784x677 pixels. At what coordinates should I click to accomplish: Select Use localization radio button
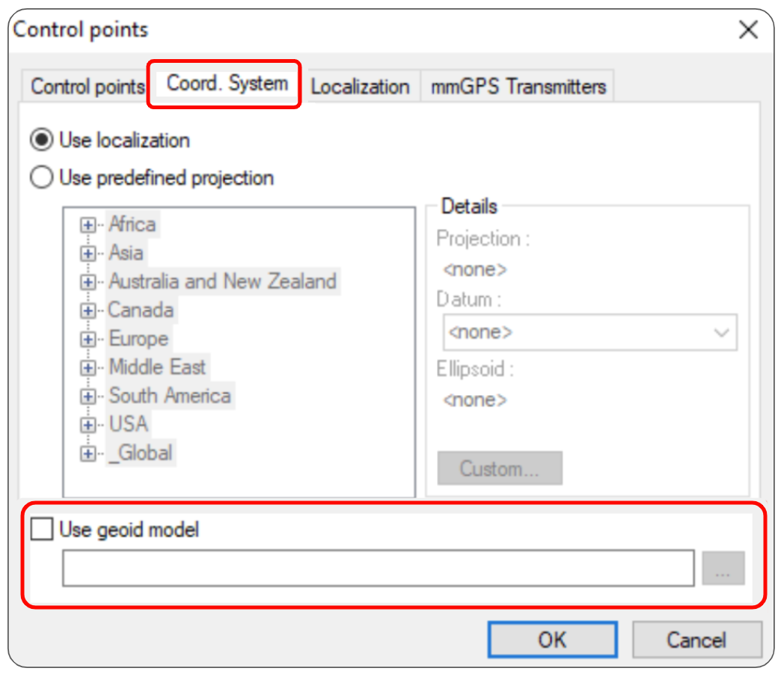(x=41, y=139)
